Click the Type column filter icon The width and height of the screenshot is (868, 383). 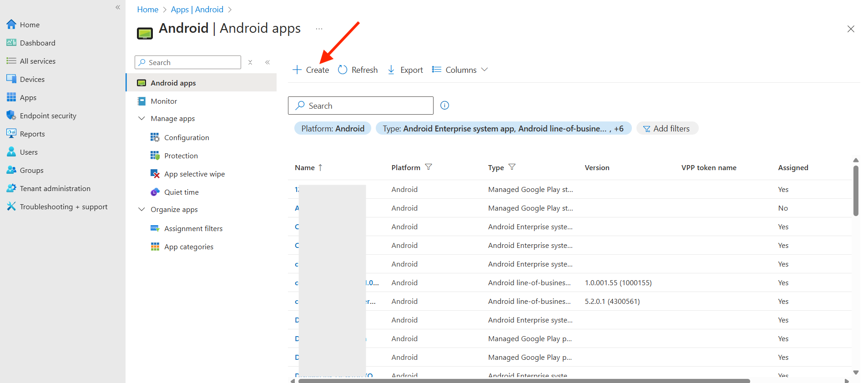(512, 167)
